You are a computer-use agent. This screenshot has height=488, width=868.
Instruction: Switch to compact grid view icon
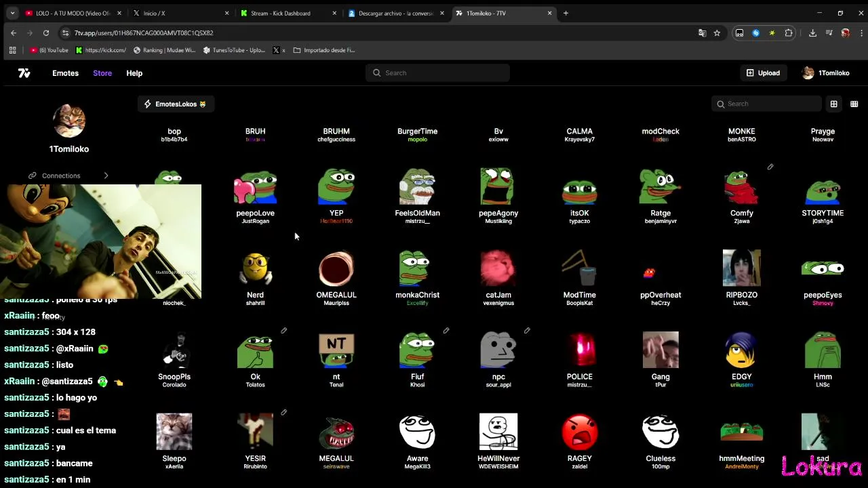854,104
